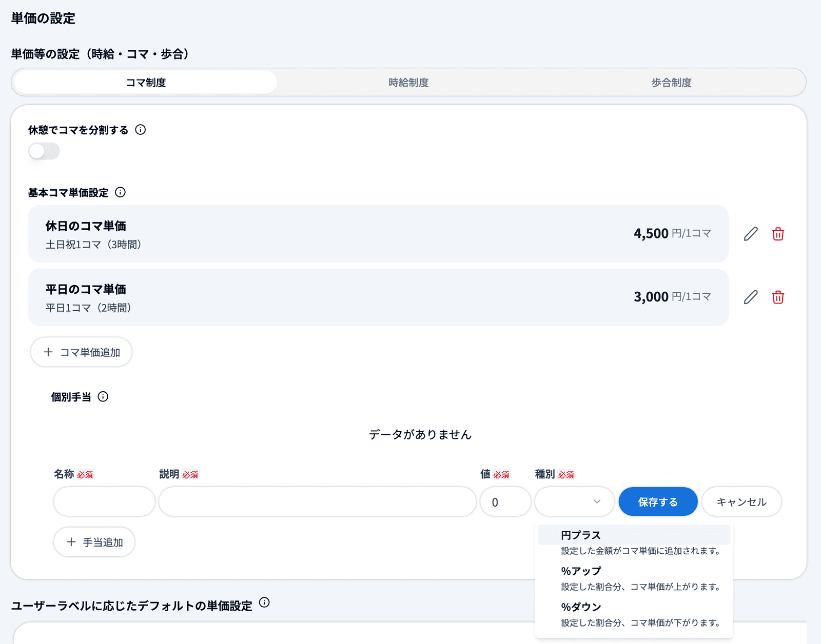The image size is (821, 644).
Task: Edit the 平日のコマ単価 entry with pencil icon
Action: [x=751, y=297]
